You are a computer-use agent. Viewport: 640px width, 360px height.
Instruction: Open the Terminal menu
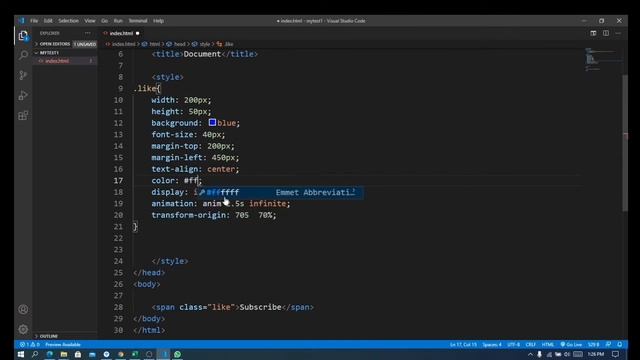138,21
